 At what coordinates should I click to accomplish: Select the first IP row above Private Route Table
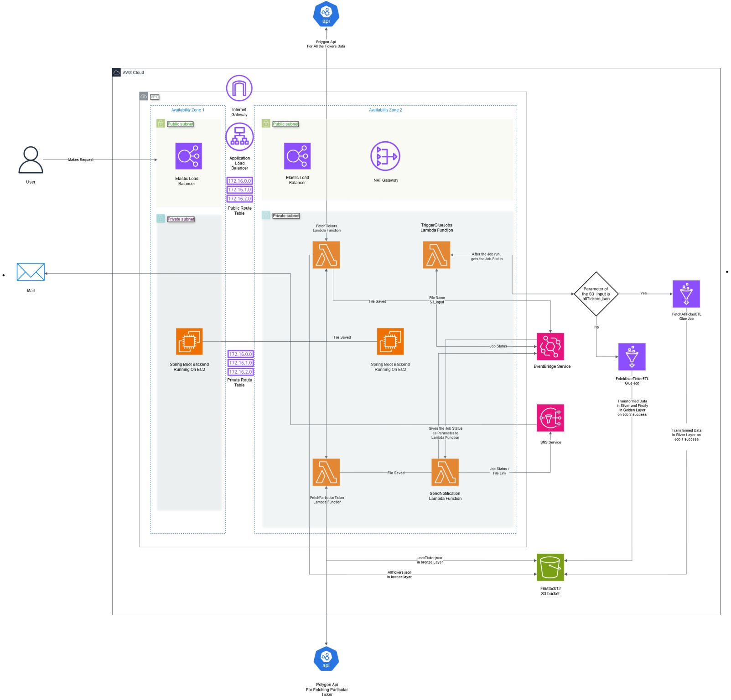click(240, 354)
